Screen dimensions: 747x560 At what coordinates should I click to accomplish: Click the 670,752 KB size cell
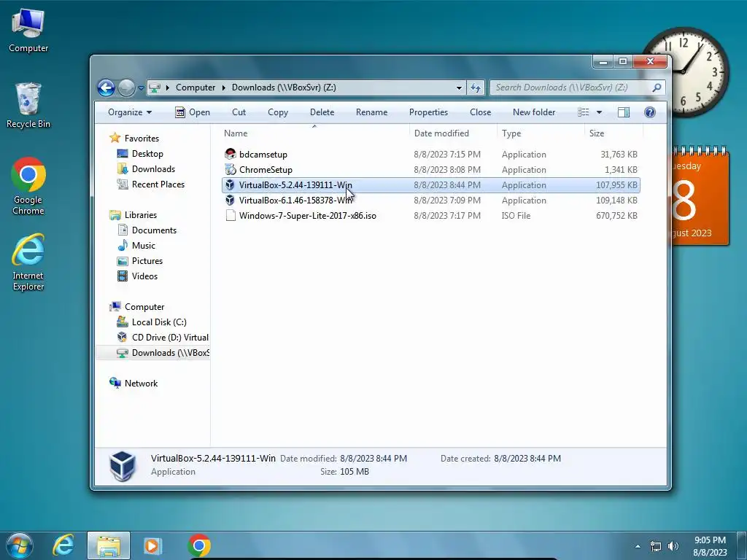click(x=616, y=215)
